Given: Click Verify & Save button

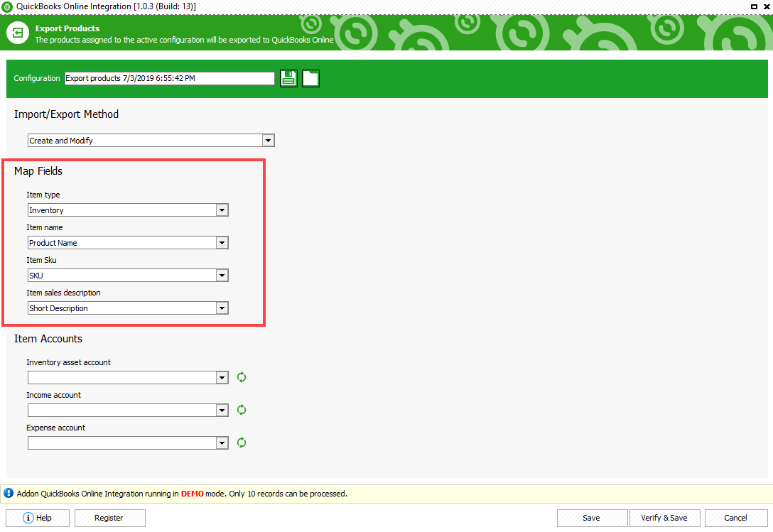Looking at the screenshot, I should click(664, 518).
